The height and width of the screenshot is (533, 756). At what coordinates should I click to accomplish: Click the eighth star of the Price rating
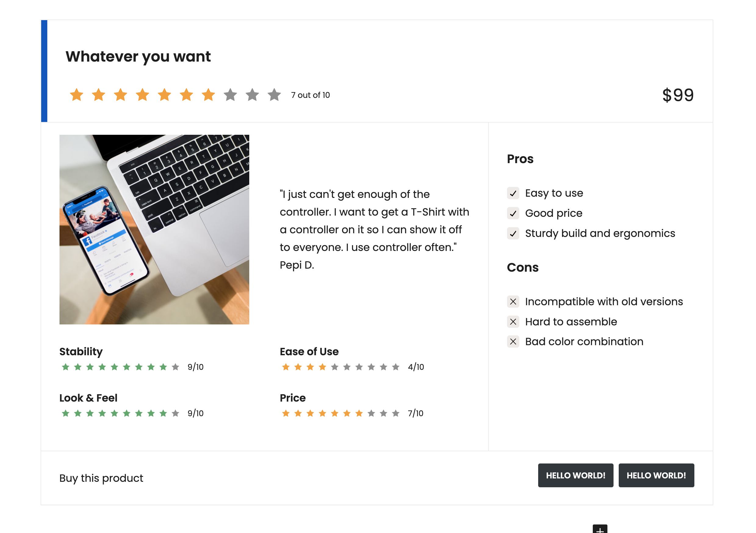(x=371, y=413)
